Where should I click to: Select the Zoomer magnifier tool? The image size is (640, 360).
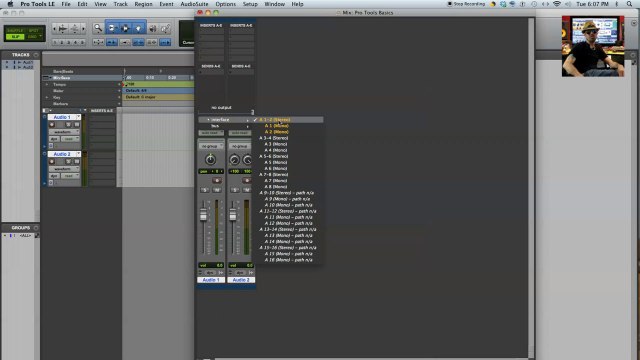click(98, 28)
